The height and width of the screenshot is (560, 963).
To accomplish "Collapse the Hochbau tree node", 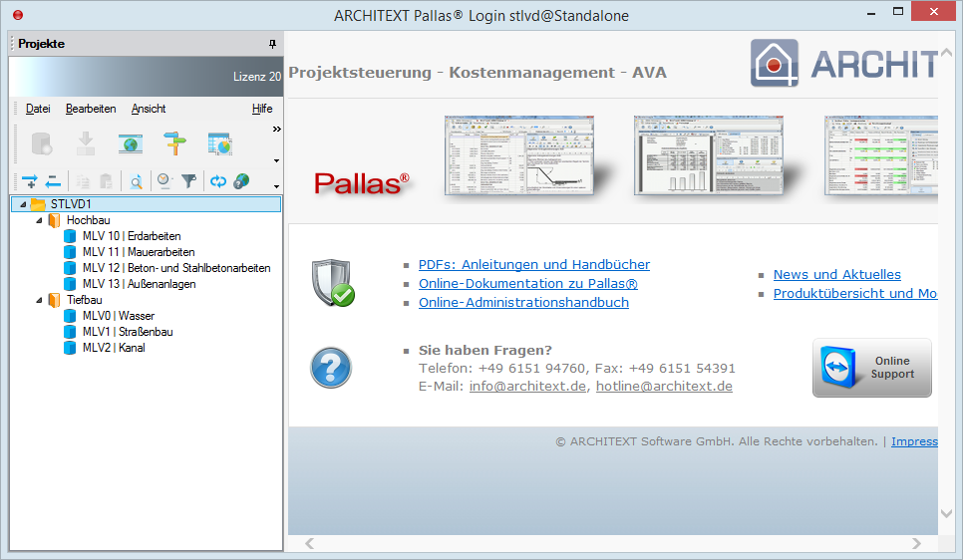I will (x=39, y=220).
